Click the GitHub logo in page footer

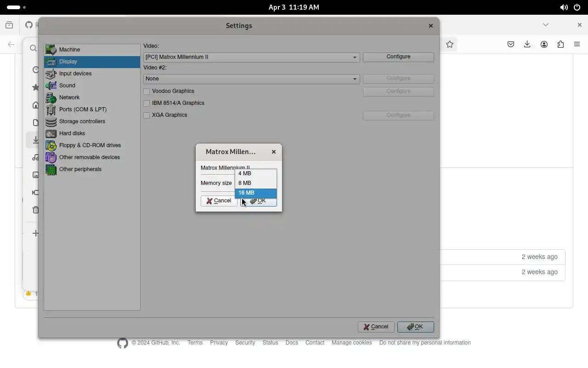click(x=123, y=343)
